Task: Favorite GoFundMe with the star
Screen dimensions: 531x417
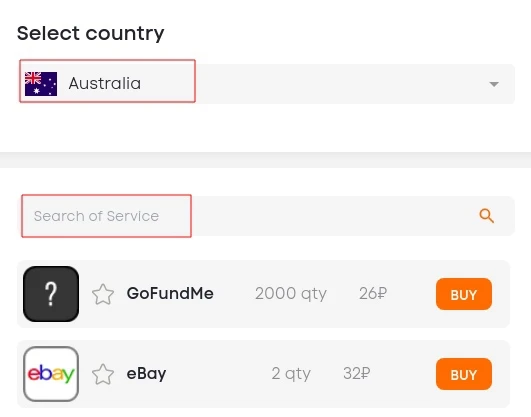Action: (103, 294)
